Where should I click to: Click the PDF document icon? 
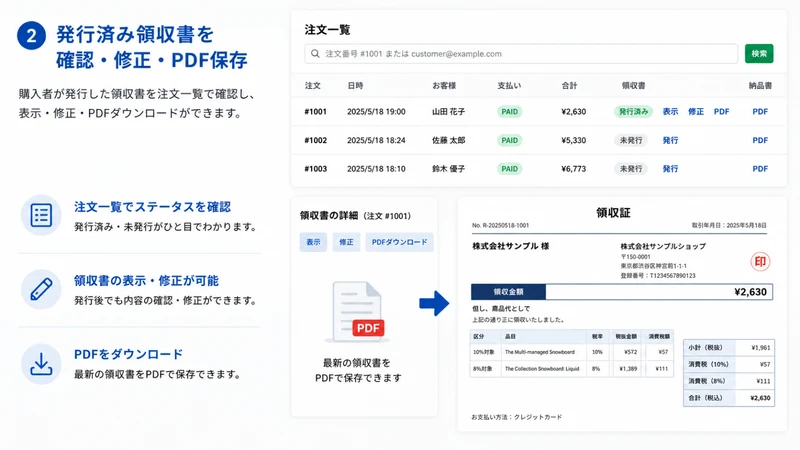pos(358,312)
